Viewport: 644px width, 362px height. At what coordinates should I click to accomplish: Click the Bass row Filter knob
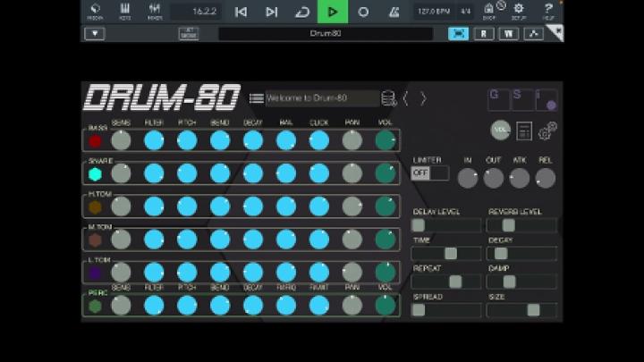pyautogui.click(x=154, y=141)
